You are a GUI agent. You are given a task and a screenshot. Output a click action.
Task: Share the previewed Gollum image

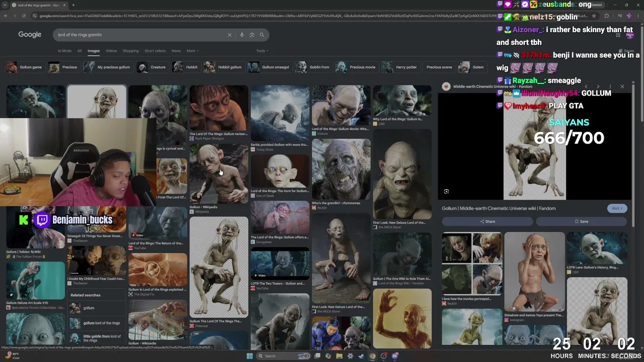point(487,221)
